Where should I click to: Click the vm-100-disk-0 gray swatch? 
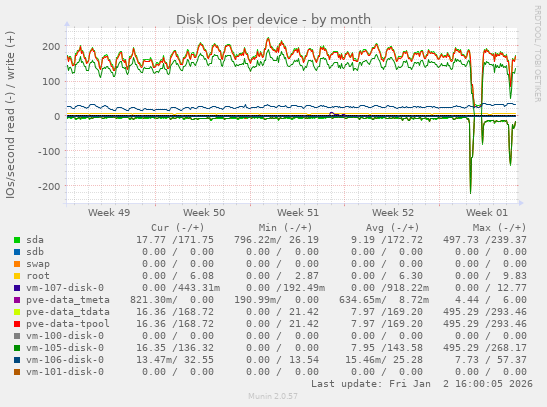(17, 336)
